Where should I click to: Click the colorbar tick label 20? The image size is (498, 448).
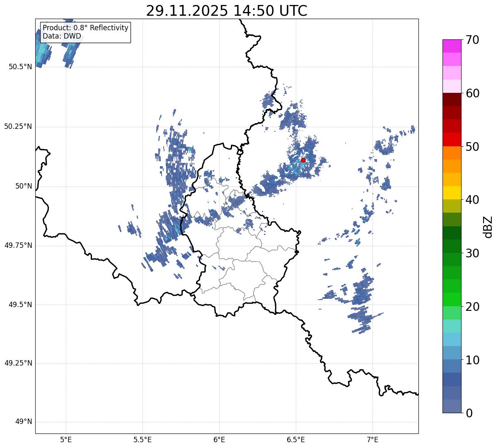click(472, 307)
